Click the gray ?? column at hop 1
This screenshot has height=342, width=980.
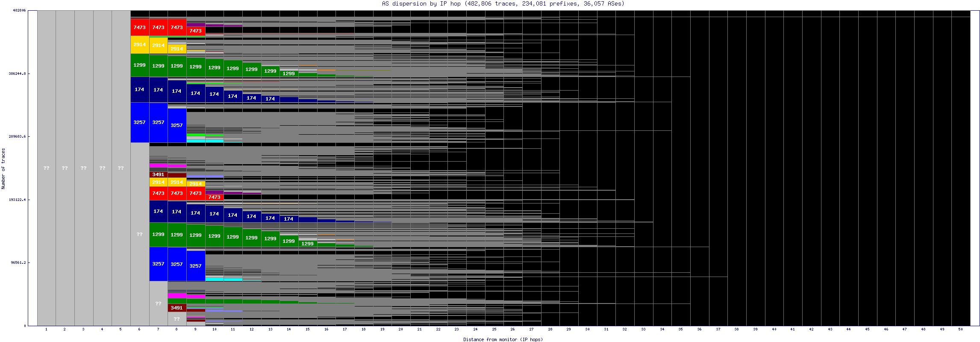(x=47, y=168)
